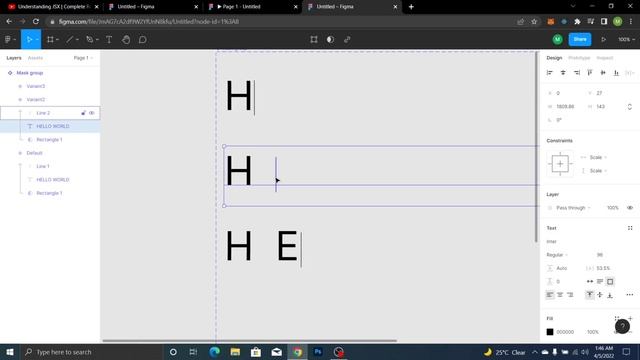Click the Present play button
640x360 pixels.
[x=603, y=40]
